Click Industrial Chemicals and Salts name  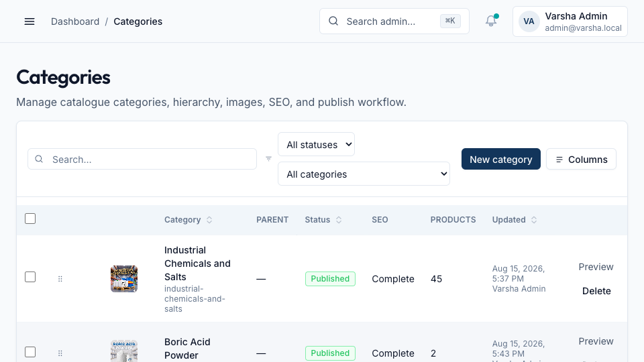point(197,263)
